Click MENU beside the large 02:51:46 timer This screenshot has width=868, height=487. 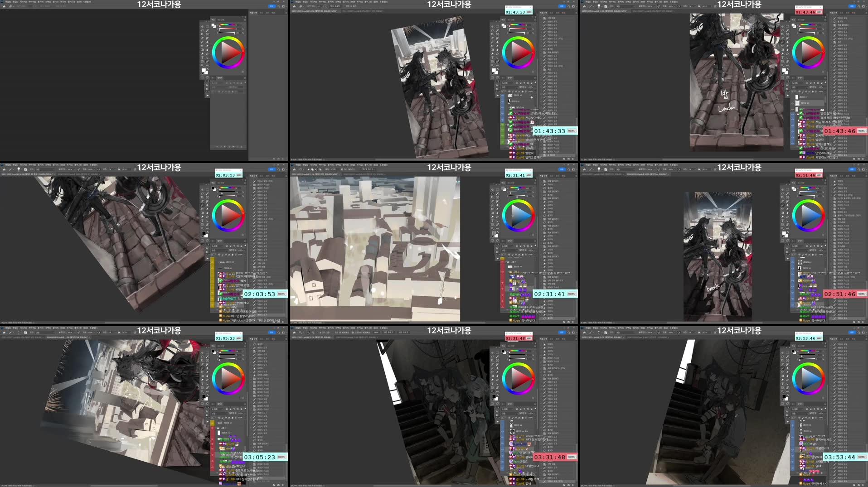tap(862, 294)
